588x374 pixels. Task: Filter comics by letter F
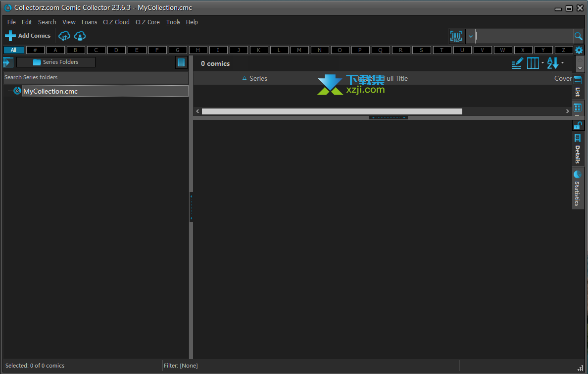tap(157, 50)
